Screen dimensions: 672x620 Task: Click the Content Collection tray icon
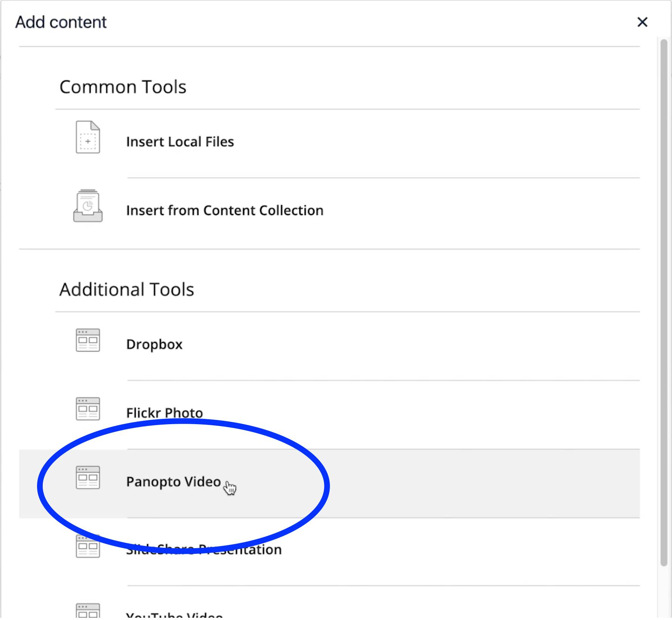(x=88, y=206)
